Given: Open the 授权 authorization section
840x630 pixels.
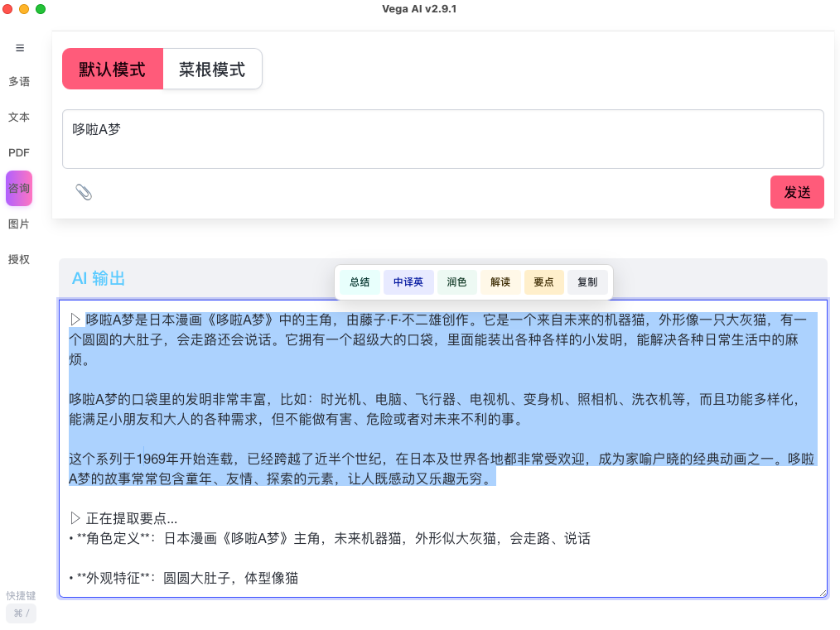Looking at the screenshot, I should pyautogui.click(x=19, y=259).
